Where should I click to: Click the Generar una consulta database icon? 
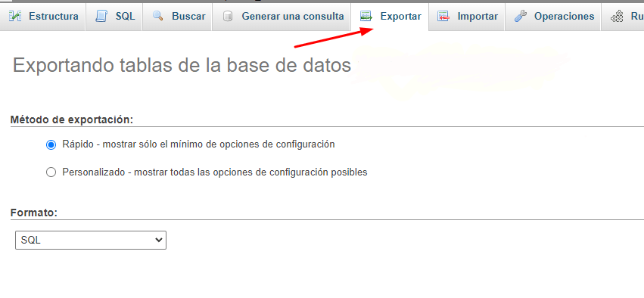(x=228, y=17)
